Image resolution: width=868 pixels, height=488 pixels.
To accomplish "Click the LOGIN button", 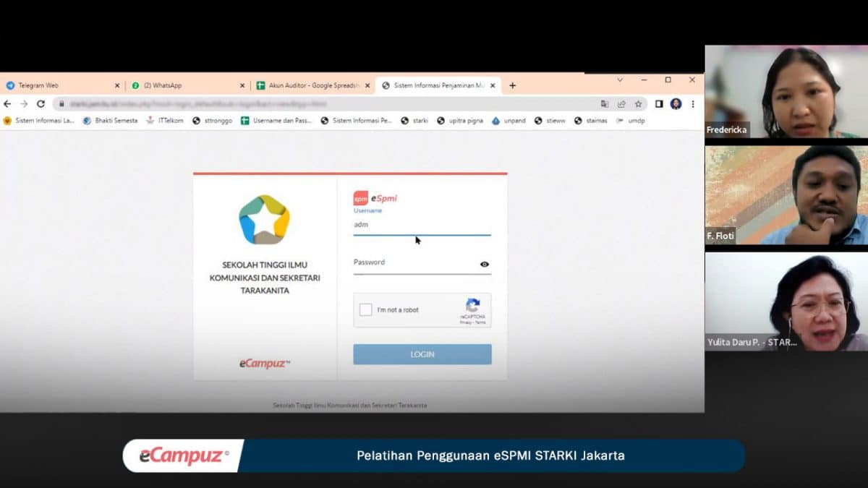I will 422,354.
